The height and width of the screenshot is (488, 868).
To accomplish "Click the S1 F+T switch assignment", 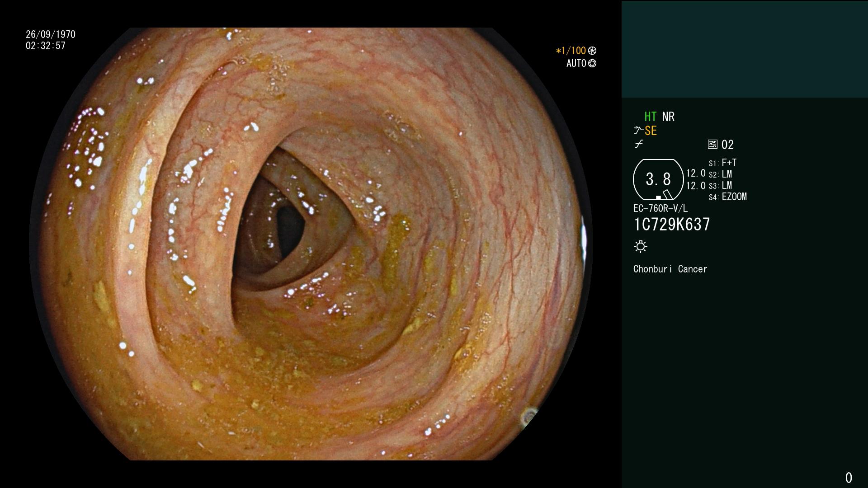I will pyautogui.click(x=722, y=163).
